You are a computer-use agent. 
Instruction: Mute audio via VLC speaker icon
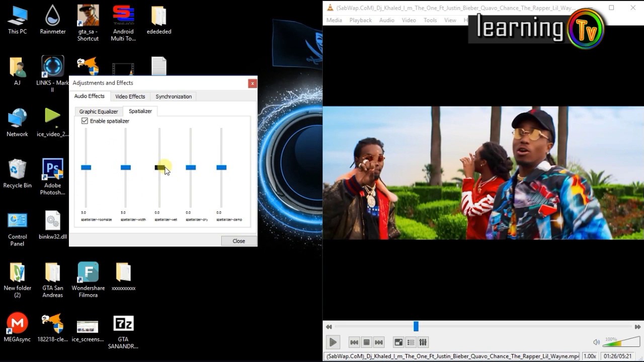(x=596, y=342)
